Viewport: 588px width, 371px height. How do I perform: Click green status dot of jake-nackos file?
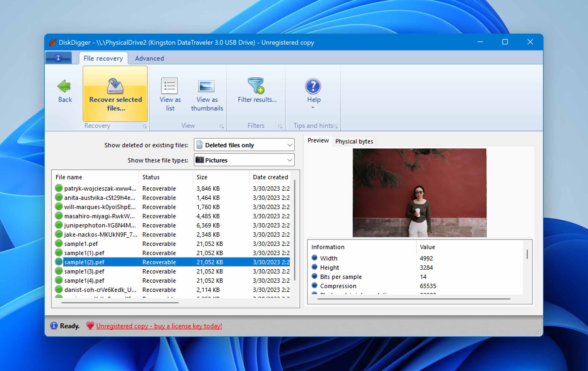(x=59, y=234)
